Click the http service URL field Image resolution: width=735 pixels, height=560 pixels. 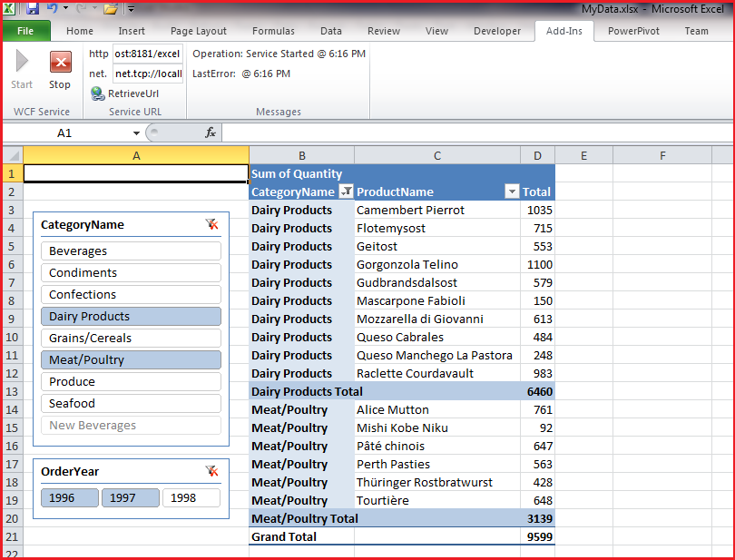coord(148,54)
